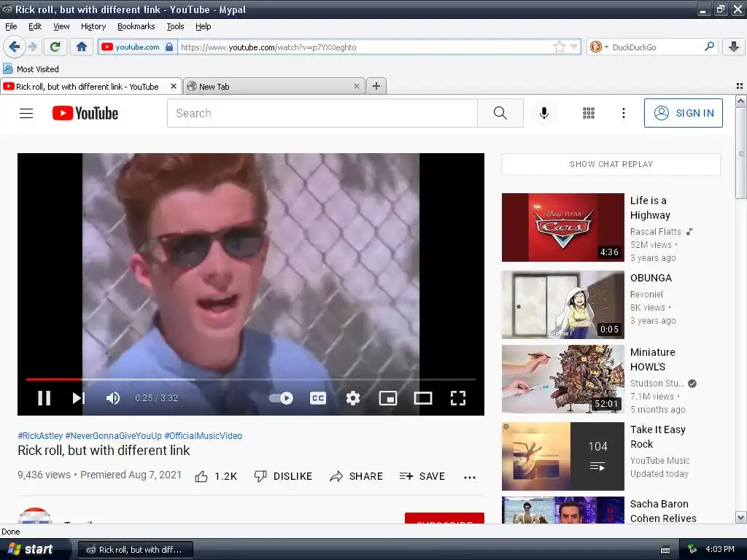This screenshot has height=560, width=747.
Task: Click the #NeverGonnaGiveYouUp hashtag
Action: click(113, 436)
